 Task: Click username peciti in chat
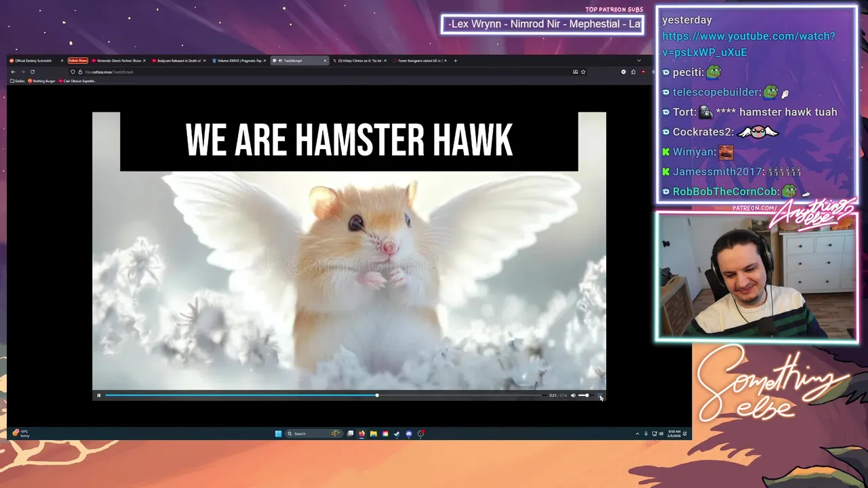coord(688,72)
